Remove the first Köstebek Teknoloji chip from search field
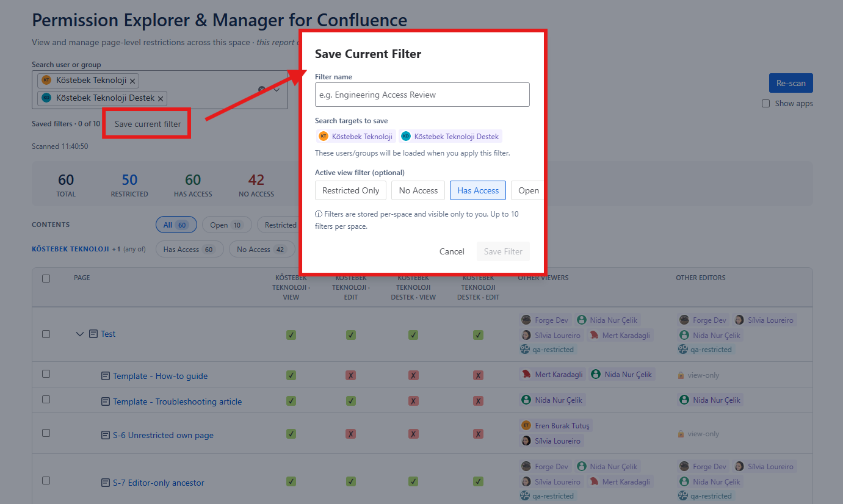 click(x=132, y=81)
